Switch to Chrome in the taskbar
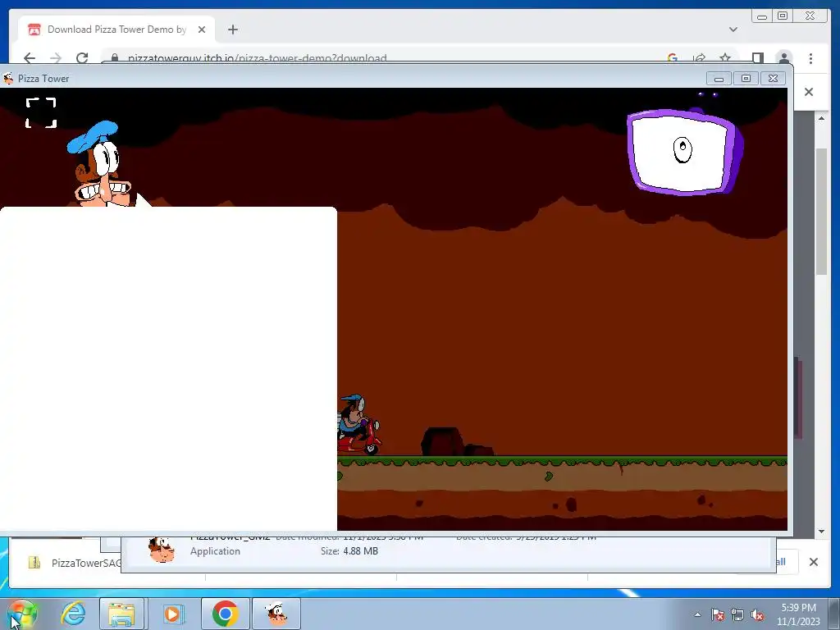This screenshot has width=840, height=630. click(x=225, y=614)
